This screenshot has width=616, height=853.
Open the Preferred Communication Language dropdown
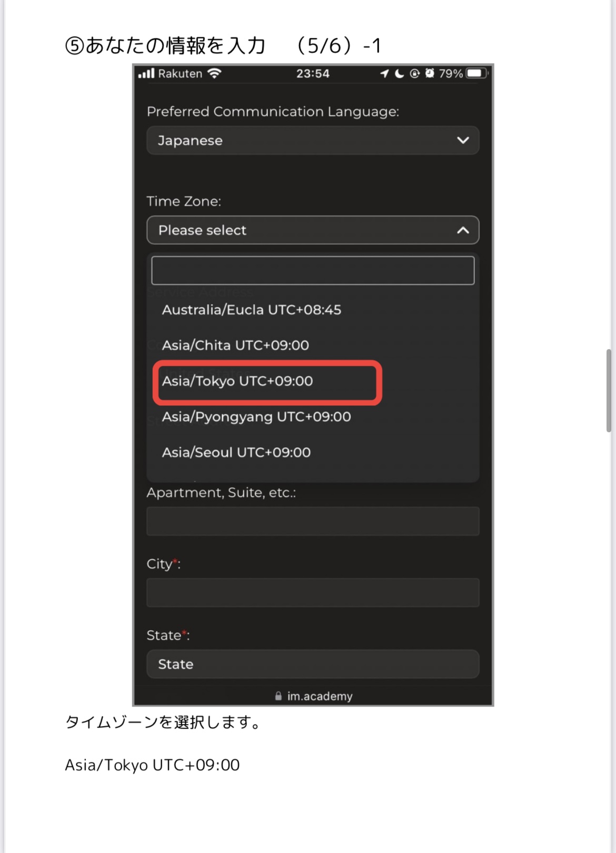[313, 141]
